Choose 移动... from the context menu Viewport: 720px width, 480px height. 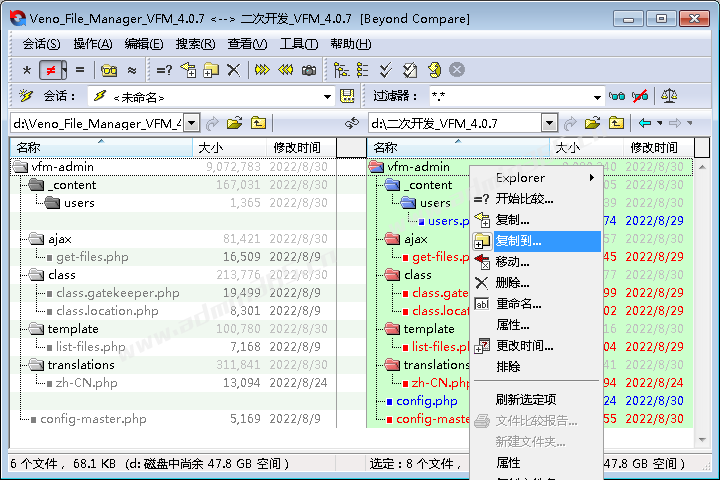536,262
